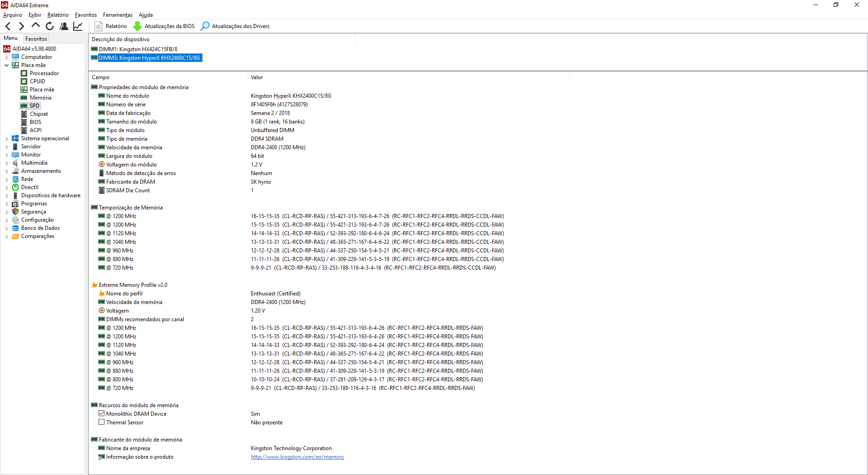Click the Refresh toolbar icon

tap(50, 26)
